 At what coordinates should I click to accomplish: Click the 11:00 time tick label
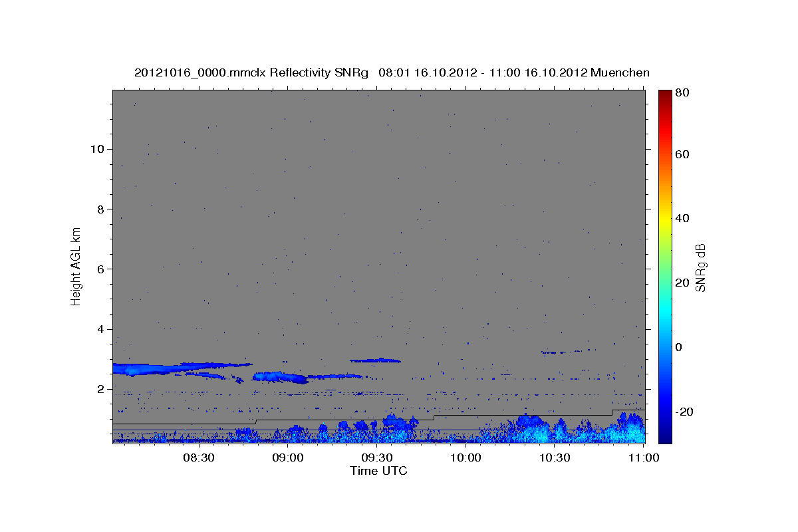[644, 458]
